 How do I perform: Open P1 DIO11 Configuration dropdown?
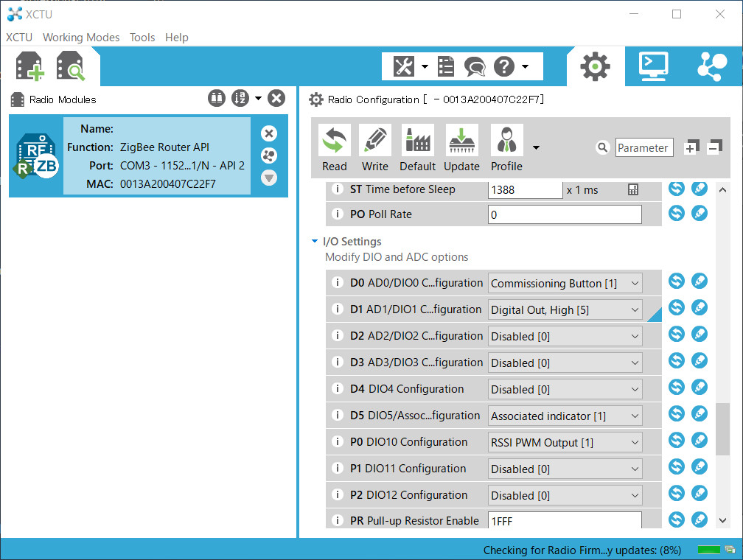click(x=565, y=469)
